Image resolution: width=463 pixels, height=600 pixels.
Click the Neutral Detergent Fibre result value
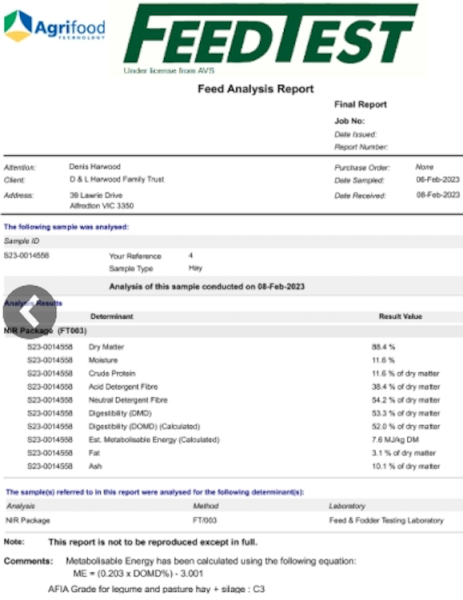pyautogui.click(x=406, y=400)
